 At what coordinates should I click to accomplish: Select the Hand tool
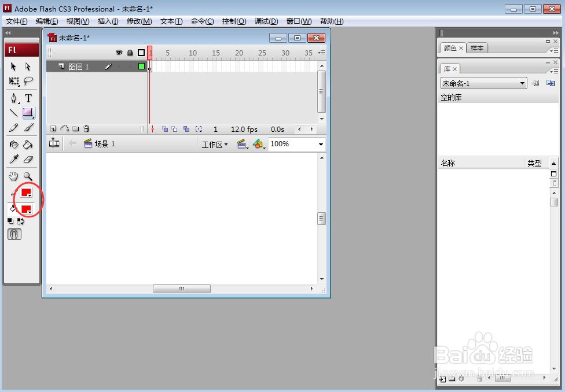pos(14,176)
